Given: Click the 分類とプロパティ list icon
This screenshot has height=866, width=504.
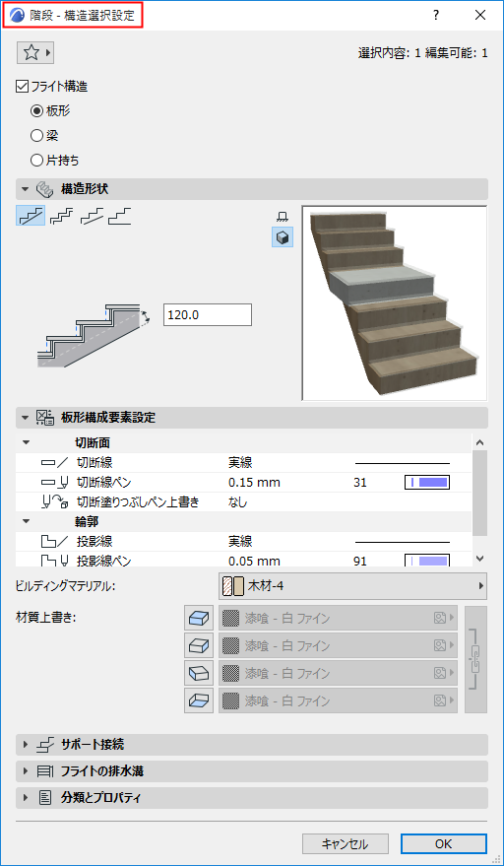Looking at the screenshot, I should pos(44,798).
